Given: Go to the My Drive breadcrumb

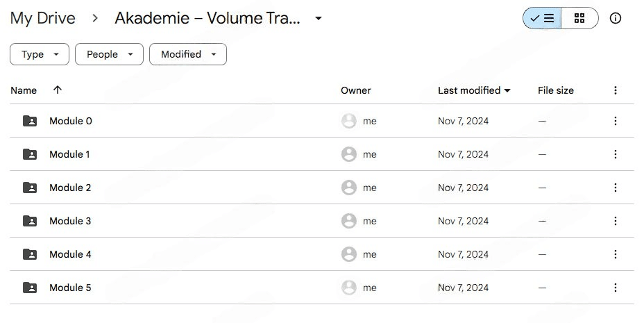Looking at the screenshot, I should (x=43, y=19).
